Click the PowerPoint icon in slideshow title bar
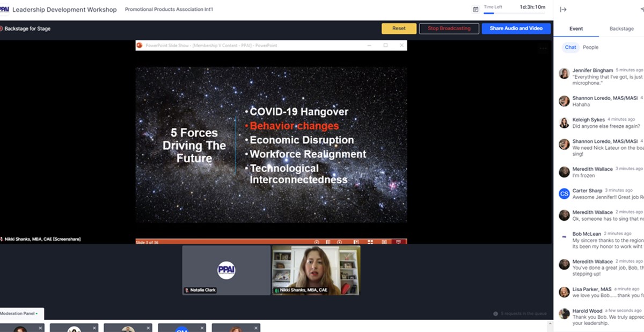The width and height of the screenshot is (644, 332). click(140, 46)
